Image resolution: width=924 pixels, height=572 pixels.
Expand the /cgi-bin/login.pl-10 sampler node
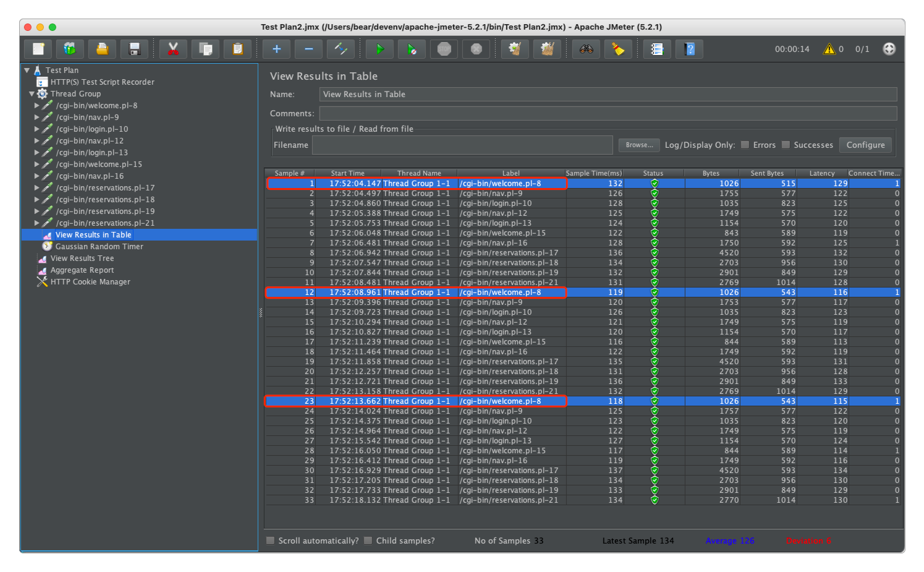coord(37,129)
